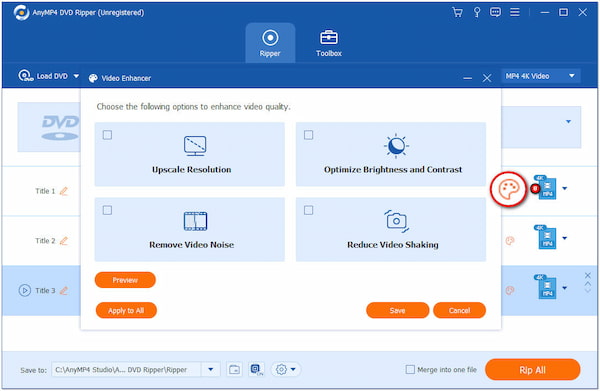Click the Remove Video Noise film icon
Screen dimensions: 600x391
tap(195, 221)
